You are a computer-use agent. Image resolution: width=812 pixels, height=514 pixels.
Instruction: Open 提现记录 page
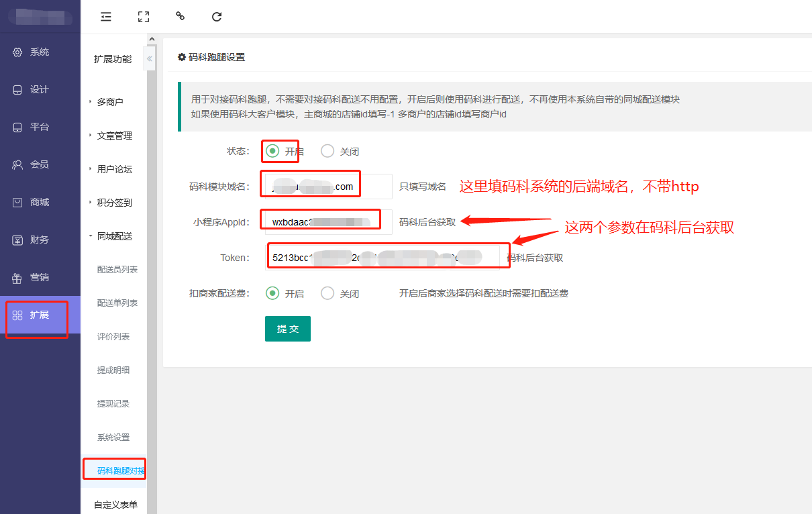[113, 404]
